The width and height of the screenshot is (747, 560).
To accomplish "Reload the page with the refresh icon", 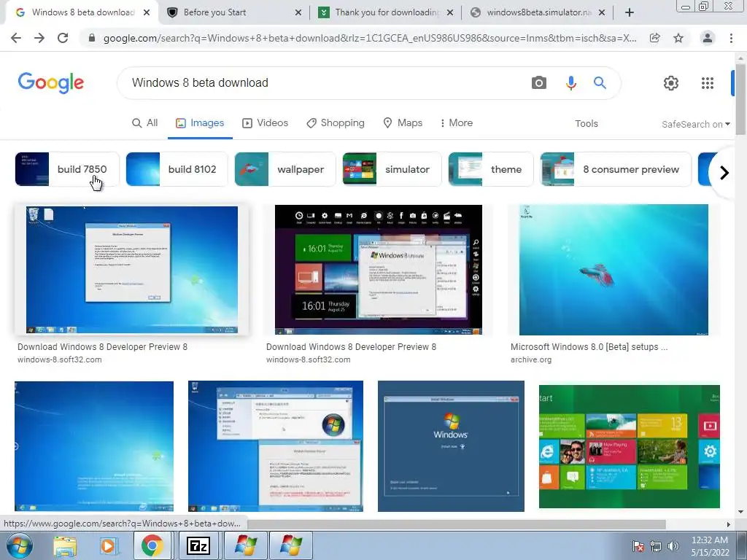I will coord(63,38).
